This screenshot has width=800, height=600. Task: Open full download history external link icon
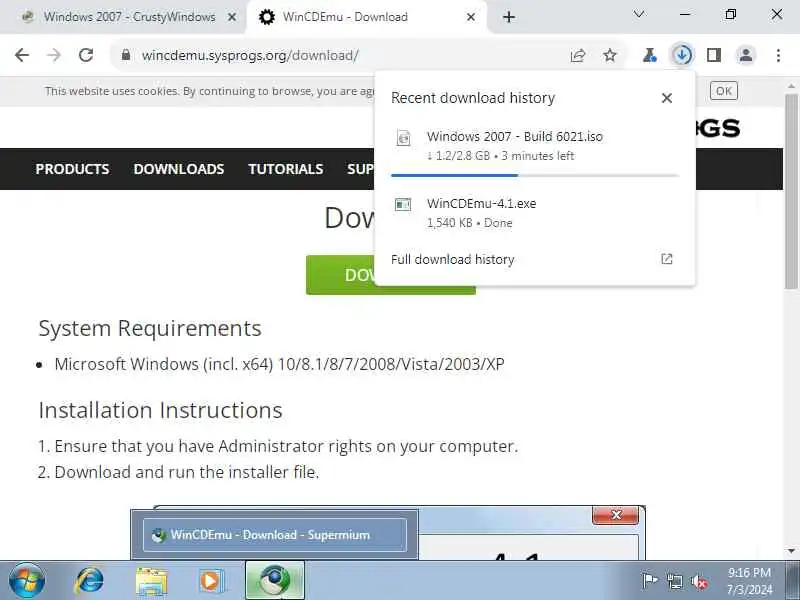666,259
